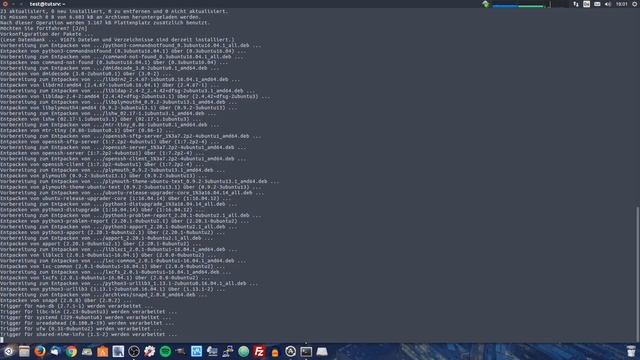Open the orange lock icon in dock
This screenshot has height=360, width=640.
(x=275, y=351)
